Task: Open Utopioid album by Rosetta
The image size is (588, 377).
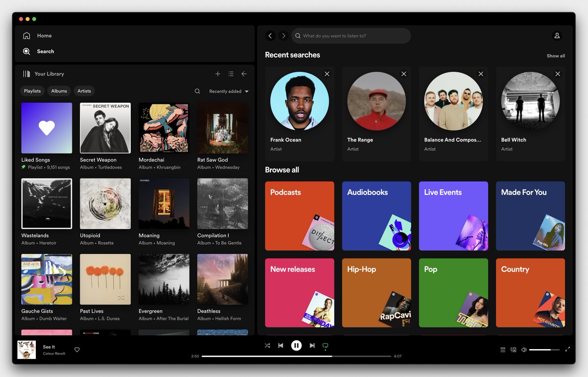Action: 105,204
